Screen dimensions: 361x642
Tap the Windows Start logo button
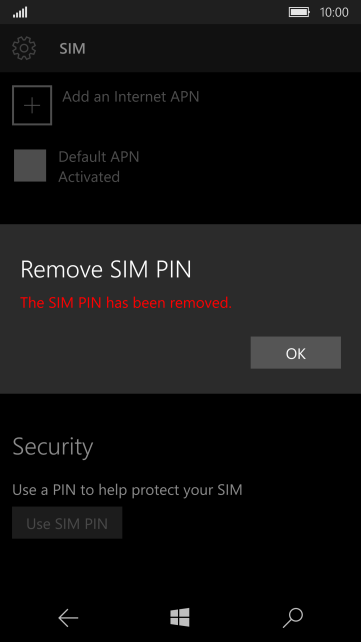(x=180, y=617)
